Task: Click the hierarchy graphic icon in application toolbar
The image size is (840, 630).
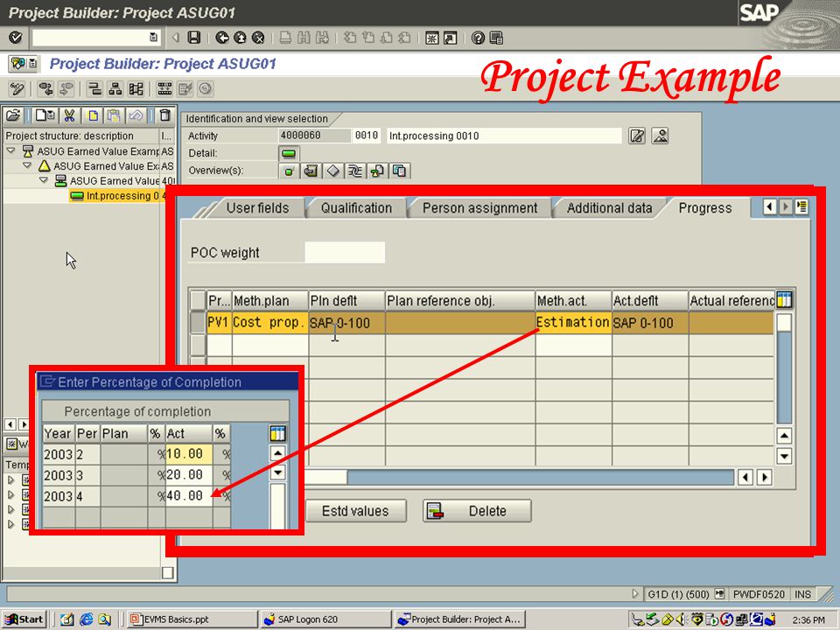Action: [x=115, y=88]
